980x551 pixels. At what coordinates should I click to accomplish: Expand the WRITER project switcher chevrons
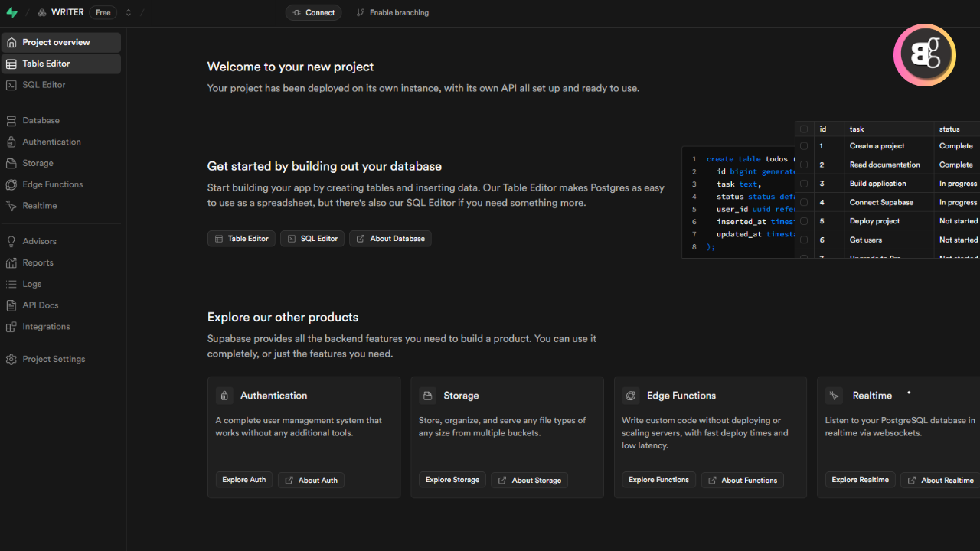(x=129, y=12)
